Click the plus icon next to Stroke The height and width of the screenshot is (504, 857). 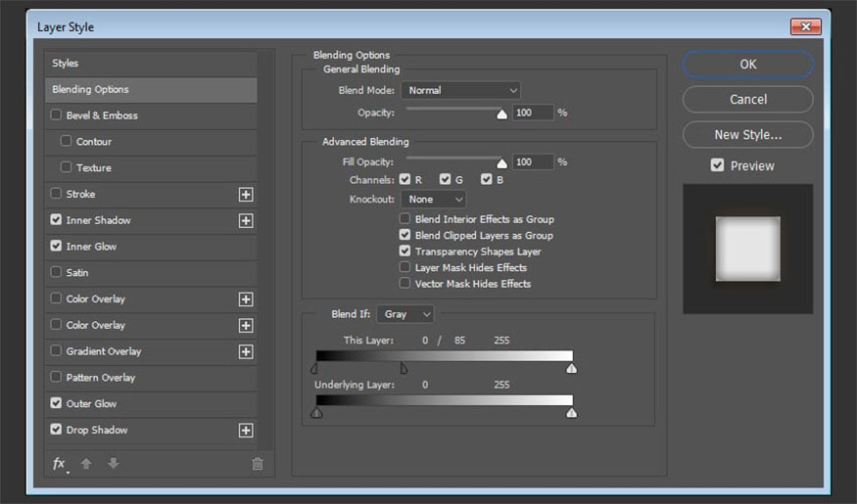pyautogui.click(x=246, y=195)
